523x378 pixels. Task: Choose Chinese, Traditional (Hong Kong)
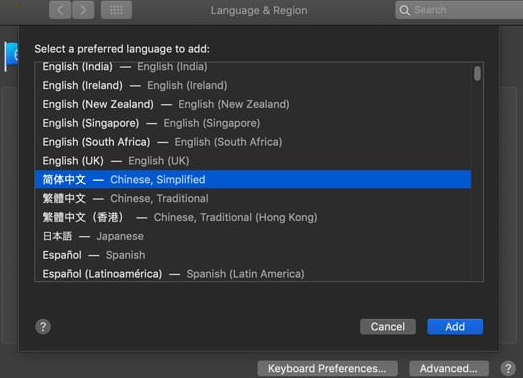click(253, 217)
